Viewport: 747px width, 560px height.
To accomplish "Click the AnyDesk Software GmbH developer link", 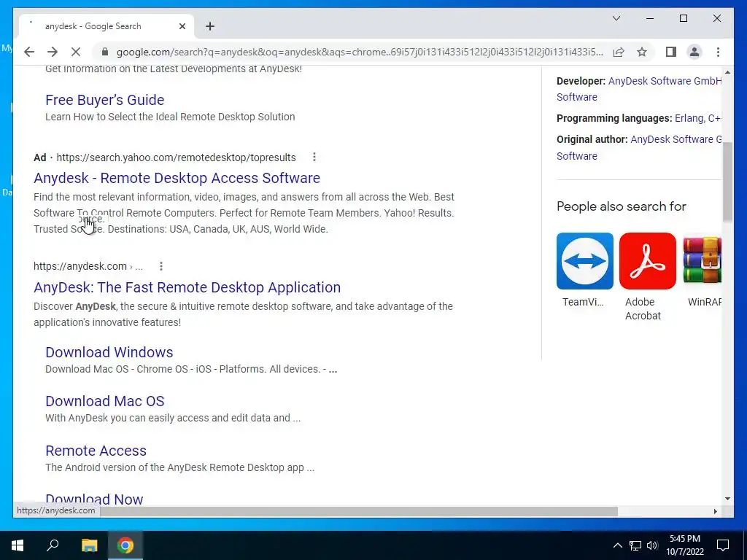I will coord(665,81).
